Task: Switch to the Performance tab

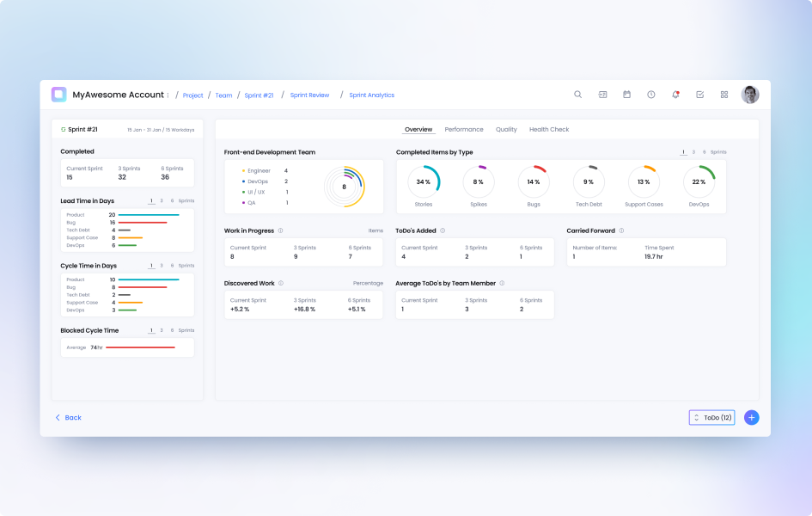Action: [x=464, y=130]
